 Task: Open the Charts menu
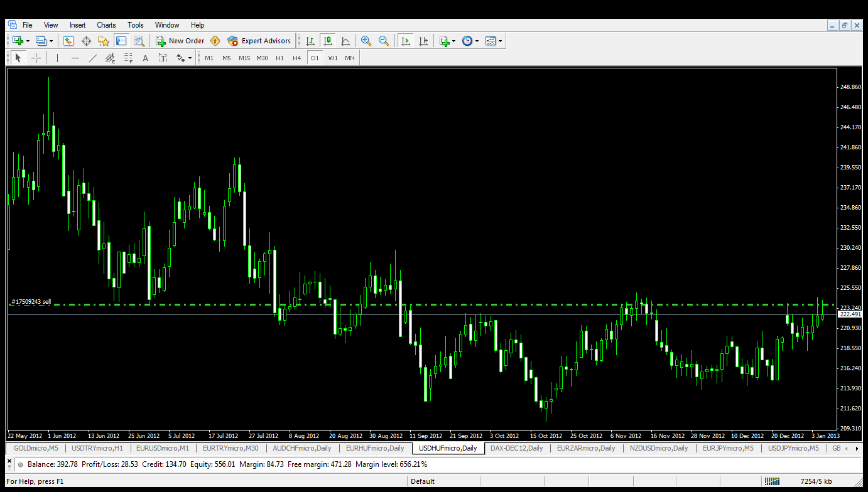coord(106,25)
